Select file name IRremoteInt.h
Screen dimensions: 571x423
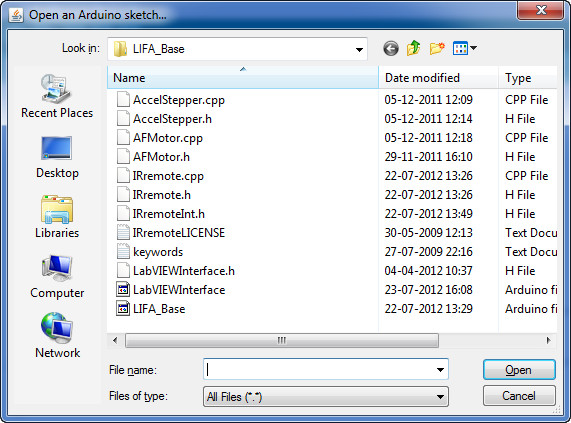click(169, 214)
